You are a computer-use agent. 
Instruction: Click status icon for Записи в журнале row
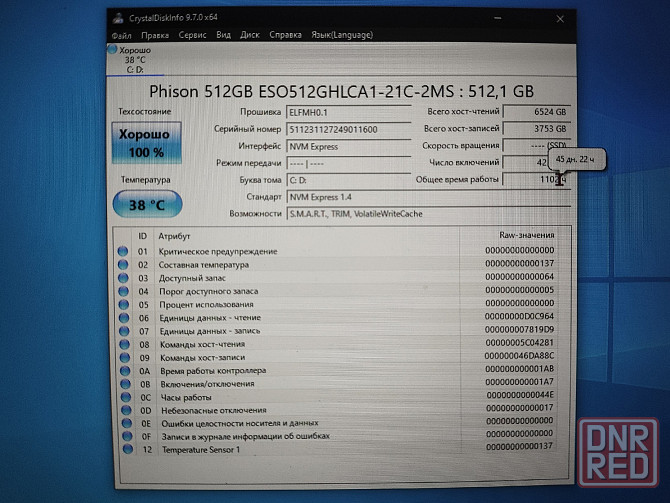127,436
